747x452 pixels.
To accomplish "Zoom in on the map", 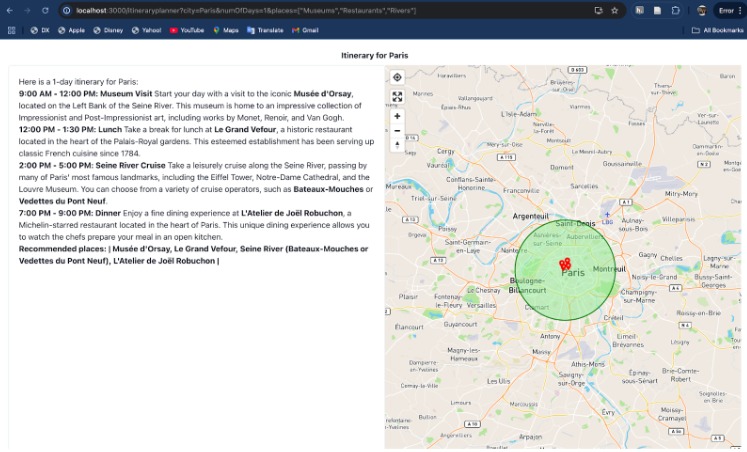I will [397, 116].
